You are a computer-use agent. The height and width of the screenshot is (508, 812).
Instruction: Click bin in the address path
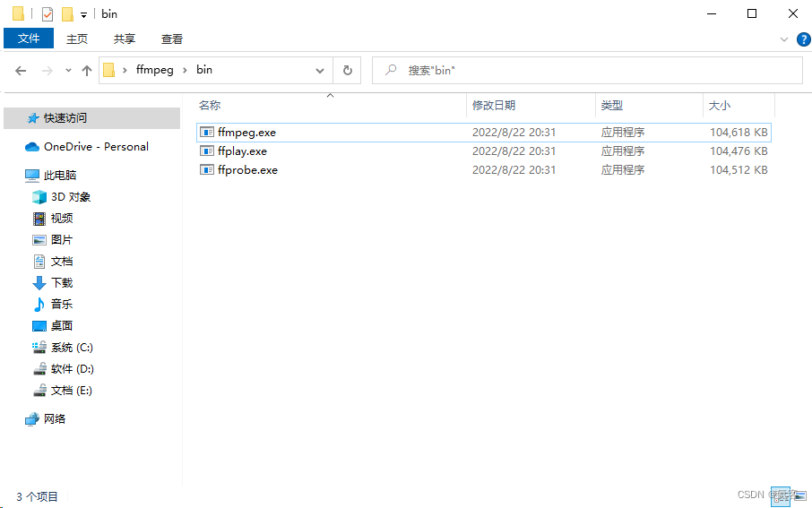coord(204,70)
